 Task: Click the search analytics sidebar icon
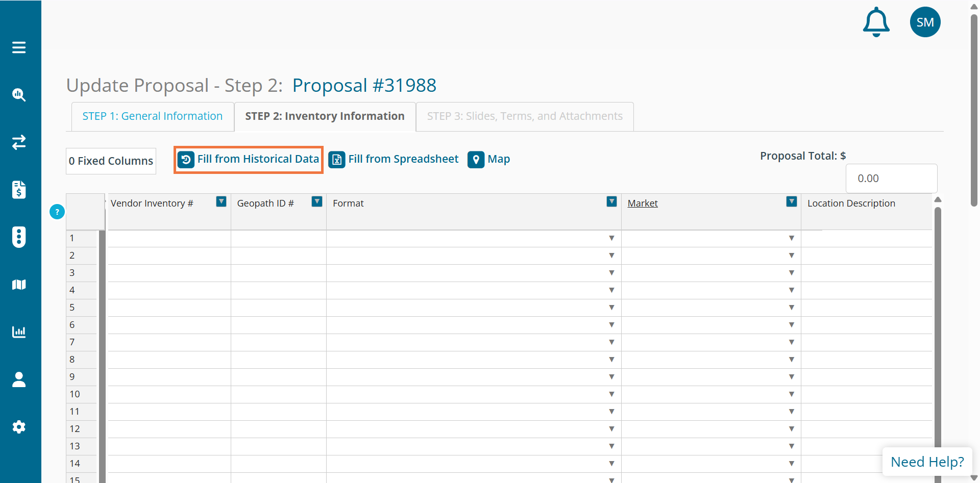pos(19,95)
